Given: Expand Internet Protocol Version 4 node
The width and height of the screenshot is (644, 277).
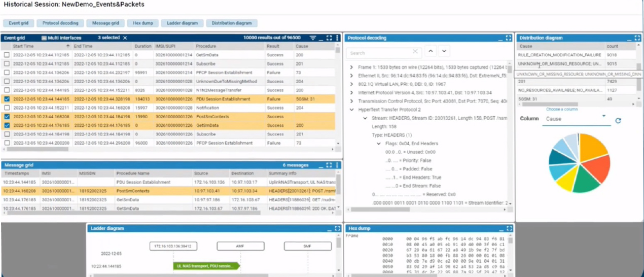Looking at the screenshot, I should (351, 92).
